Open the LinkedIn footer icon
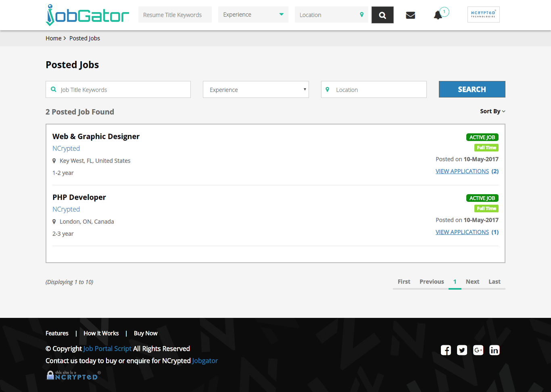The height and width of the screenshot is (392, 551). pos(494,350)
